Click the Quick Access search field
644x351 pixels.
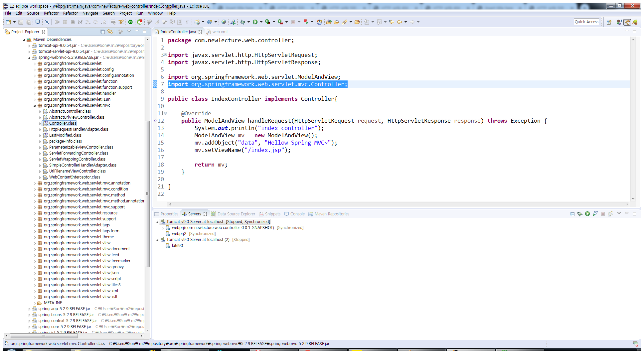(586, 22)
